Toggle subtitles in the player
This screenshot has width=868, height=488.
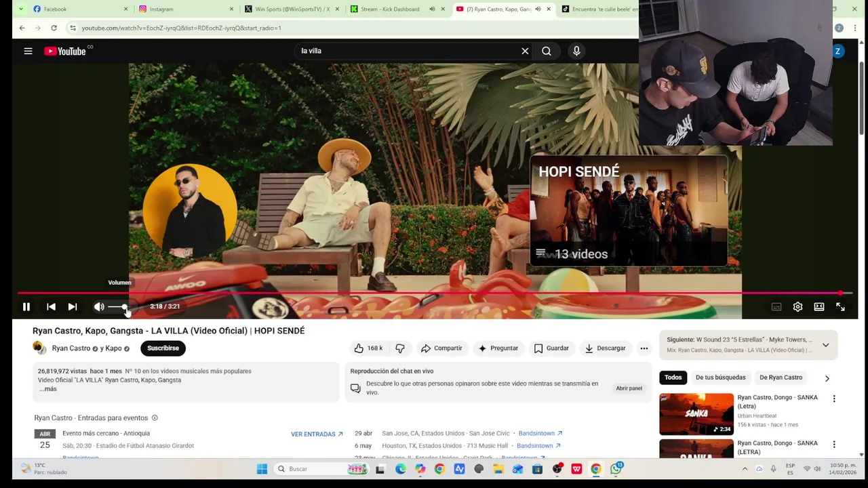point(776,307)
